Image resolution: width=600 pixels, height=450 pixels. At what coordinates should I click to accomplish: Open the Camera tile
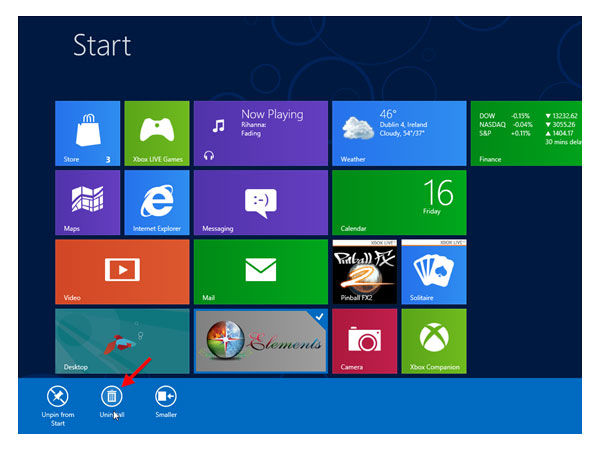(365, 341)
